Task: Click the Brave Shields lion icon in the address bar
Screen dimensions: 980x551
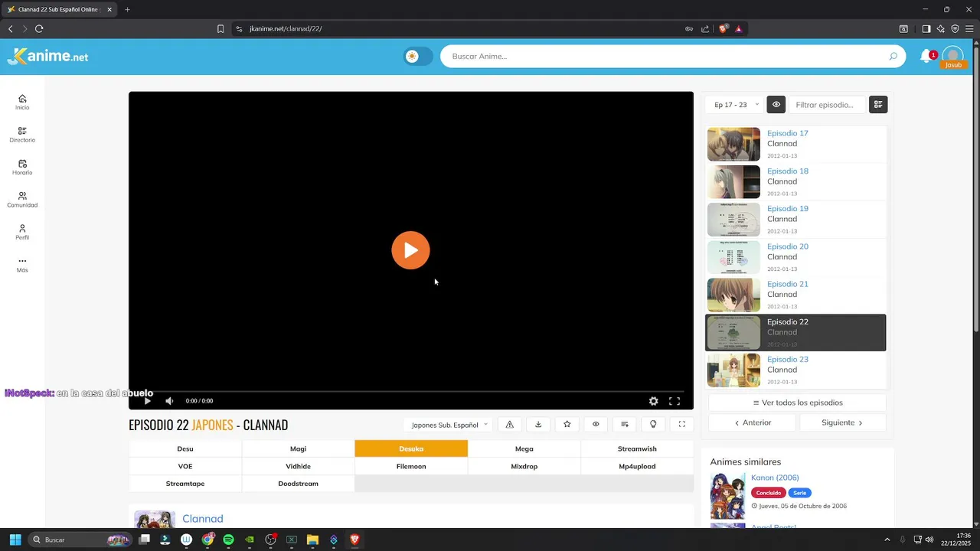Action: (723, 29)
